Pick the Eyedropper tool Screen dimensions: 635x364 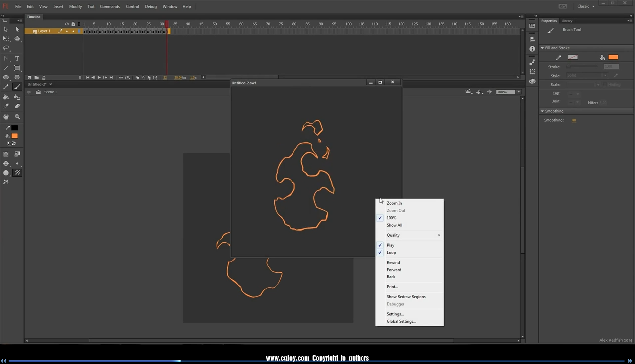click(6, 106)
